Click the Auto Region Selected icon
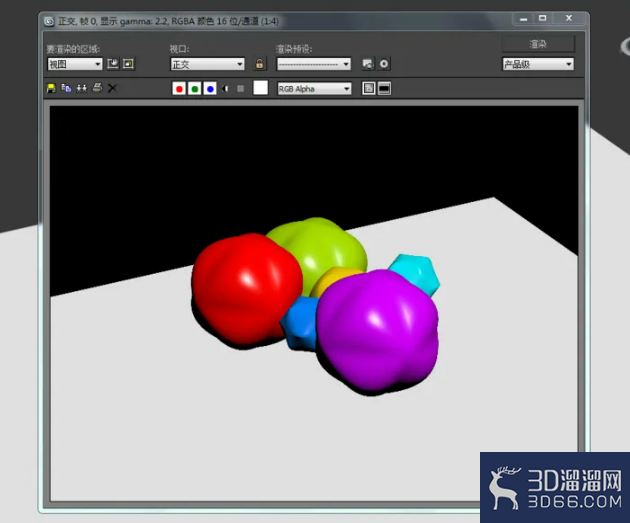 [x=129, y=64]
